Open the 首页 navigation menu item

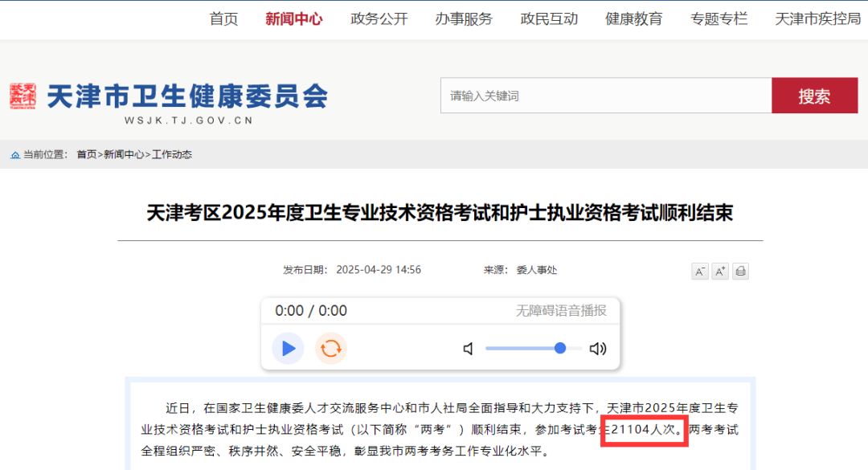point(223,18)
